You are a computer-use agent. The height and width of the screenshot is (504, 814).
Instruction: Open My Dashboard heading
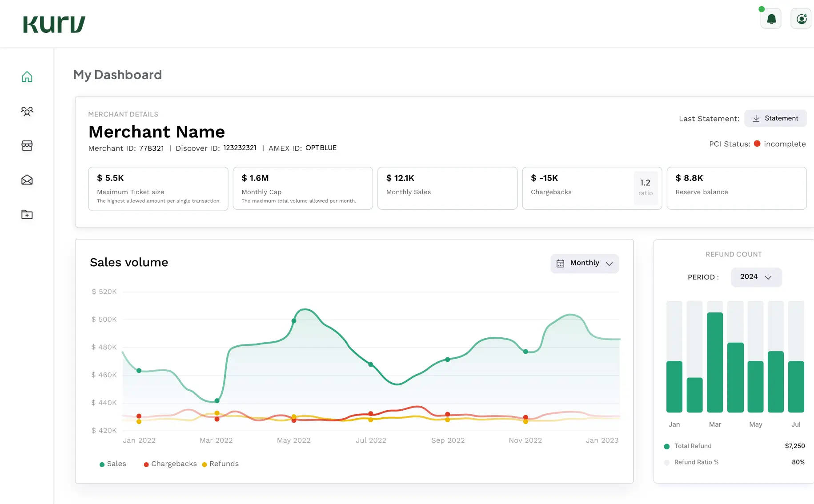click(117, 75)
